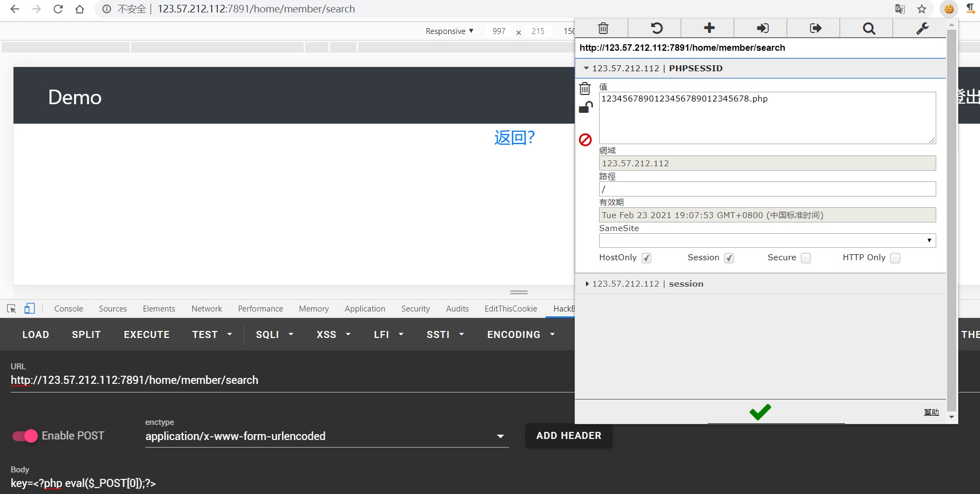The image size is (980, 494).
Task: Click the browser back arrow
Action: tap(15, 9)
